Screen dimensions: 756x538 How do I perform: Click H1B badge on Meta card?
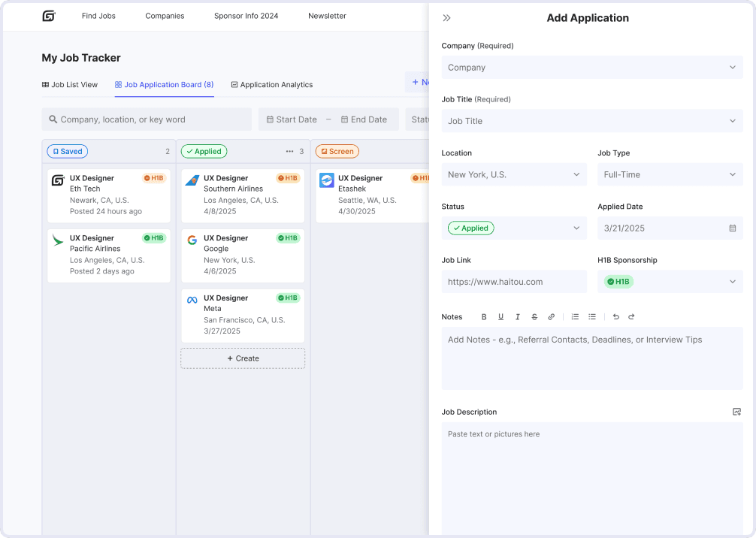click(288, 298)
